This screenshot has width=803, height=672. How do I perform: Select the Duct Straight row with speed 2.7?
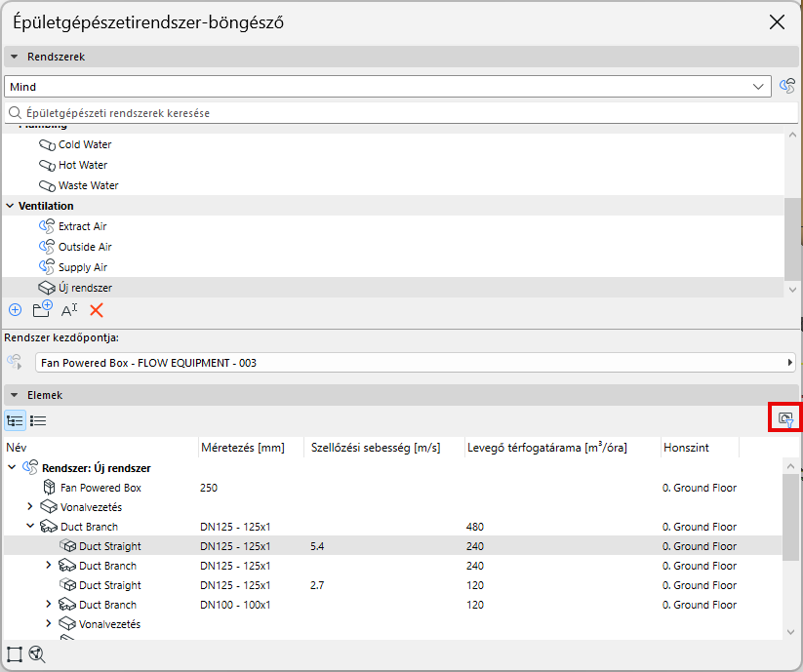[393, 585]
